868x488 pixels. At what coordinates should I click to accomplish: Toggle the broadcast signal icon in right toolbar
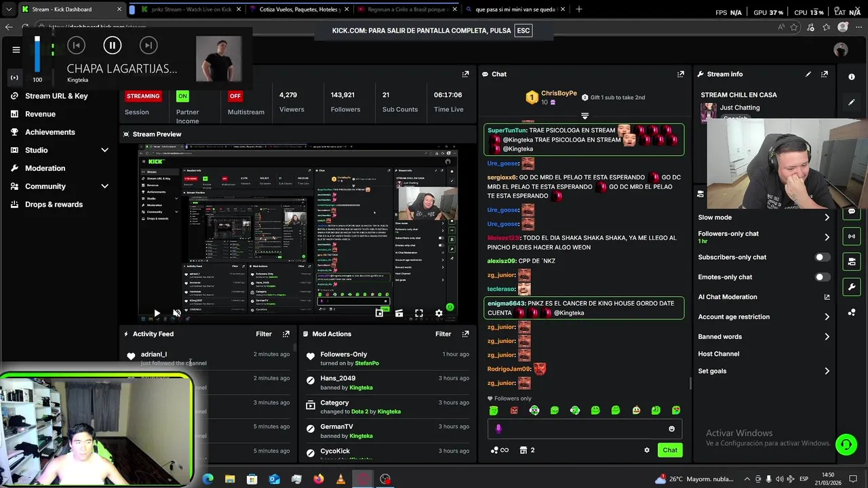852,237
